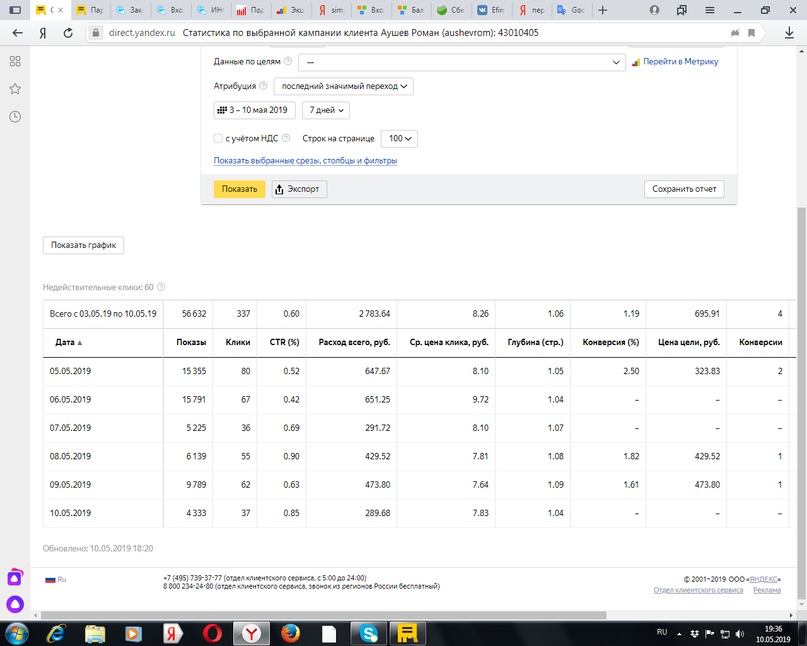
Task: Click the Ср. цена клика, руб. header
Action: [x=449, y=342]
